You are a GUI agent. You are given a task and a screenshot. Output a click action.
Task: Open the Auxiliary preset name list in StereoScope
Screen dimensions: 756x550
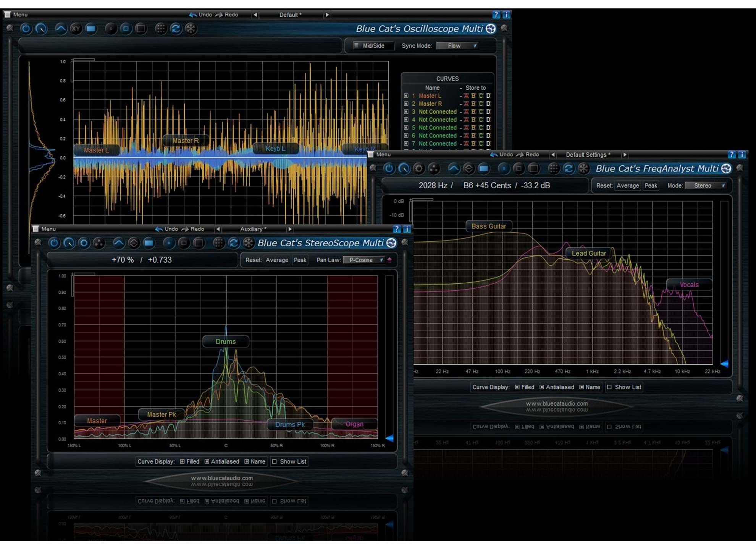pos(253,229)
